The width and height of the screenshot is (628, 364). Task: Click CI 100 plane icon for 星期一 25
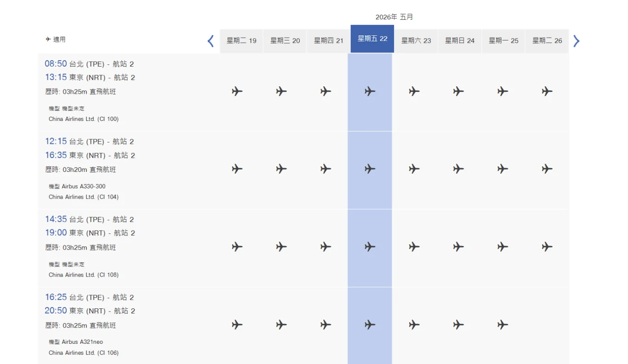(502, 91)
